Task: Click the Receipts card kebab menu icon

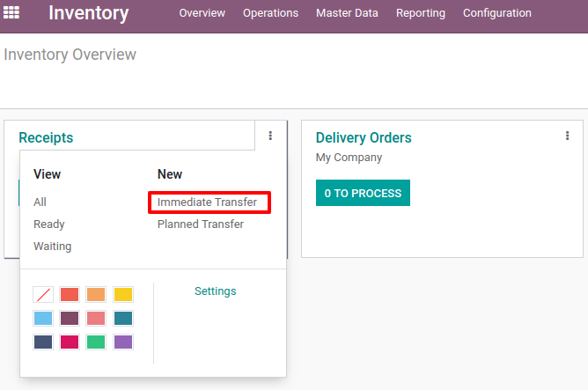Action: point(270,136)
